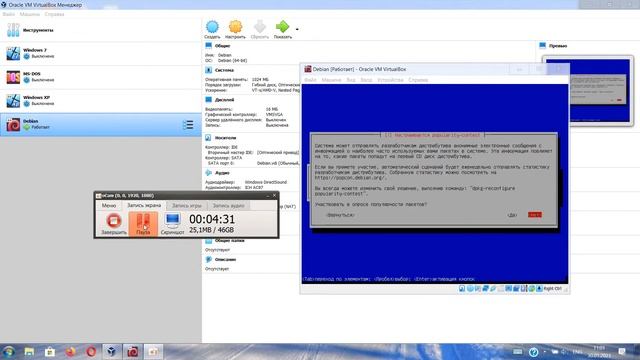Open the dropdown arrow next to Показать
This screenshot has height=360, width=640.
pyautogui.click(x=297, y=29)
